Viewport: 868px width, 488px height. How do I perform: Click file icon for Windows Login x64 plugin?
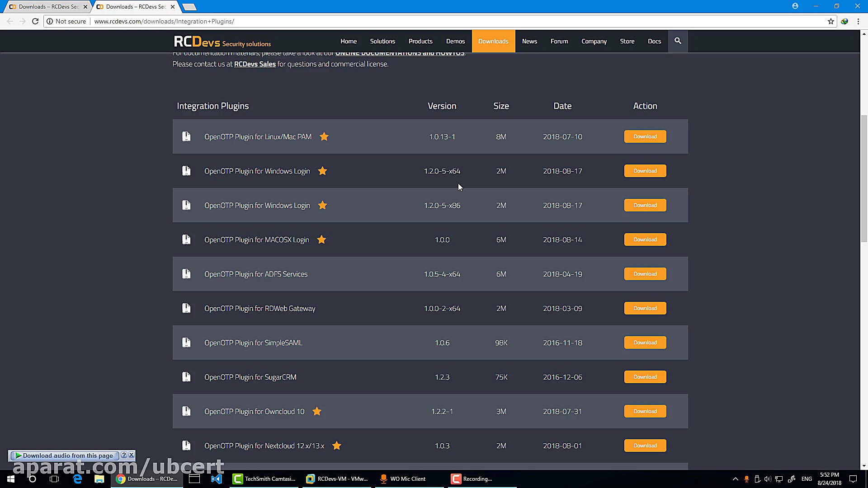[x=186, y=171]
